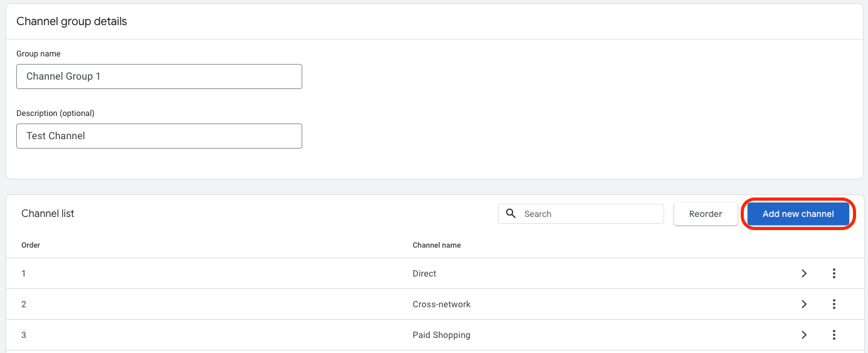The image size is (868, 353).
Task: Expand the Paid Shopping row chevron
Action: tap(804, 335)
